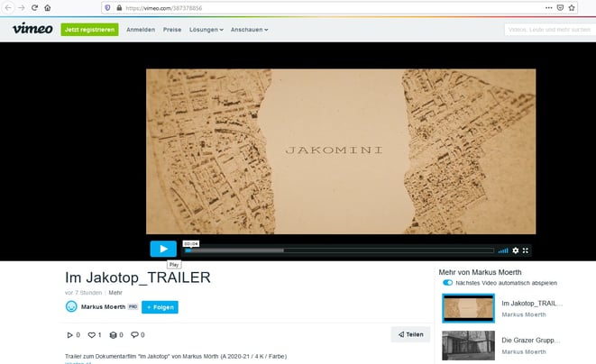Viewport: 596px width, 364px height.
Task: Click the 'Im Jakotop_TRAILER' video title
Action: pyautogui.click(x=138, y=278)
